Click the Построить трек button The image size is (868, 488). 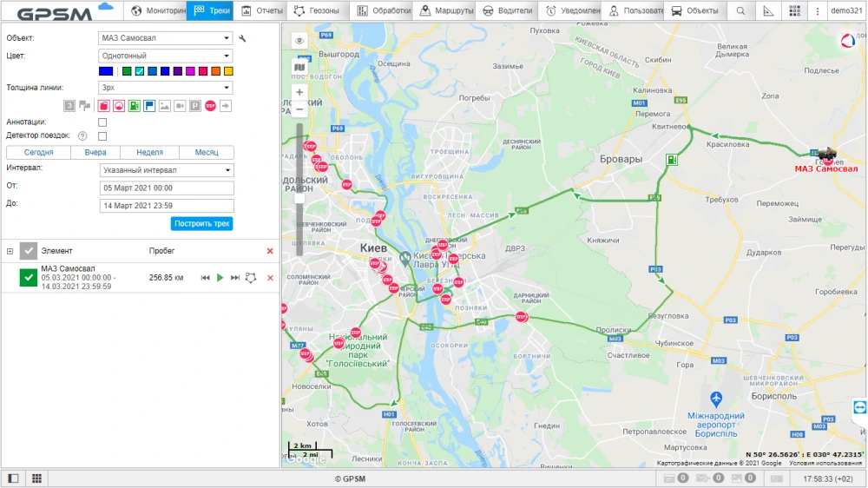(x=201, y=224)
